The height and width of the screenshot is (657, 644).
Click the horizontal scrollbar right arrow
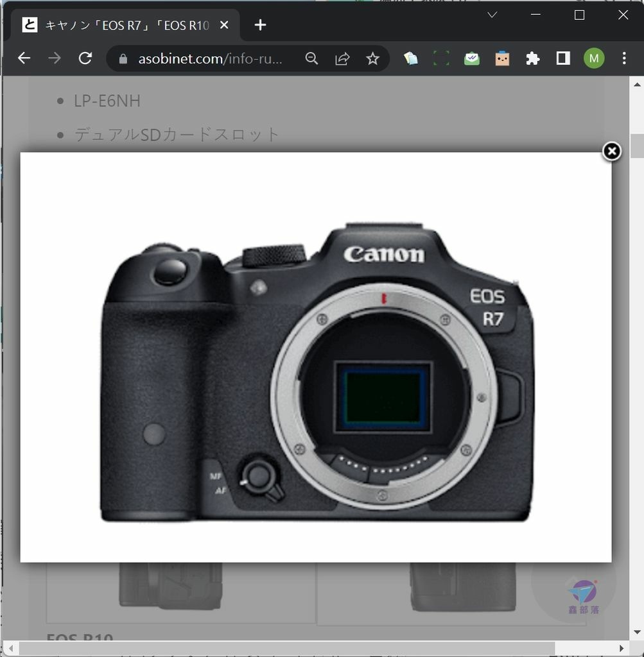622,648
